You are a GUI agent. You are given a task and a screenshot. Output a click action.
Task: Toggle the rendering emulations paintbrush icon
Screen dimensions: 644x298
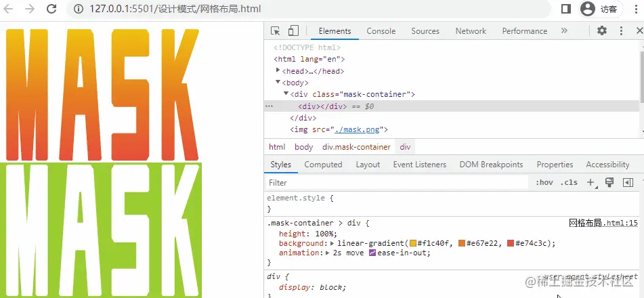click(x=609, y=182)
